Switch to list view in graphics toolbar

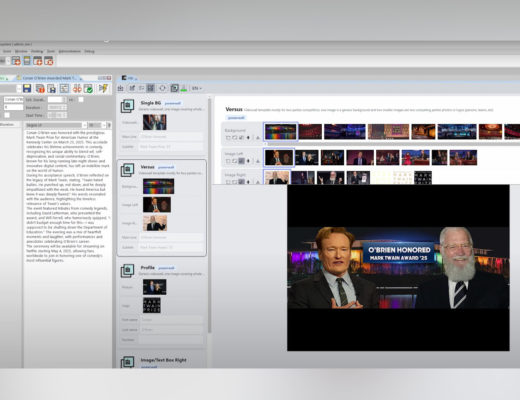pos(141,88)
